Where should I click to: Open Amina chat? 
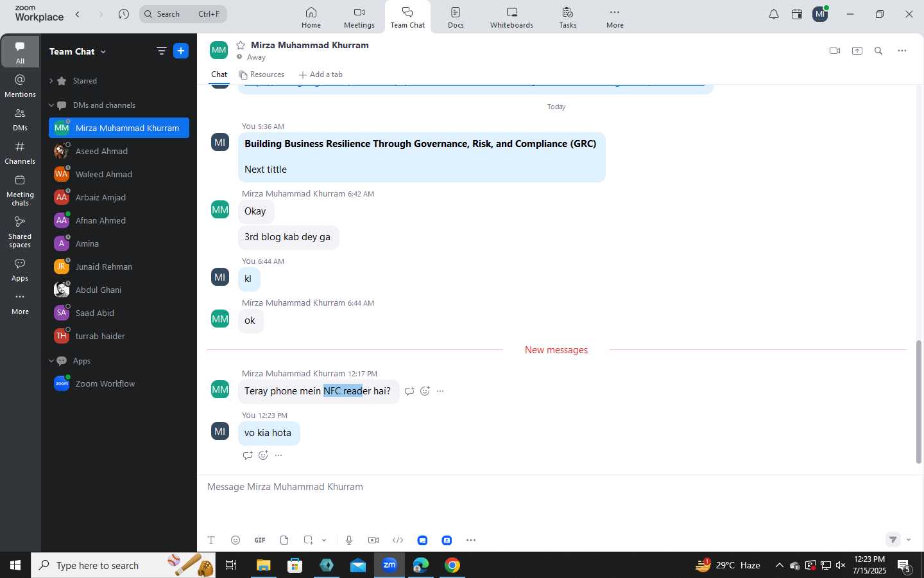(119, 243)
